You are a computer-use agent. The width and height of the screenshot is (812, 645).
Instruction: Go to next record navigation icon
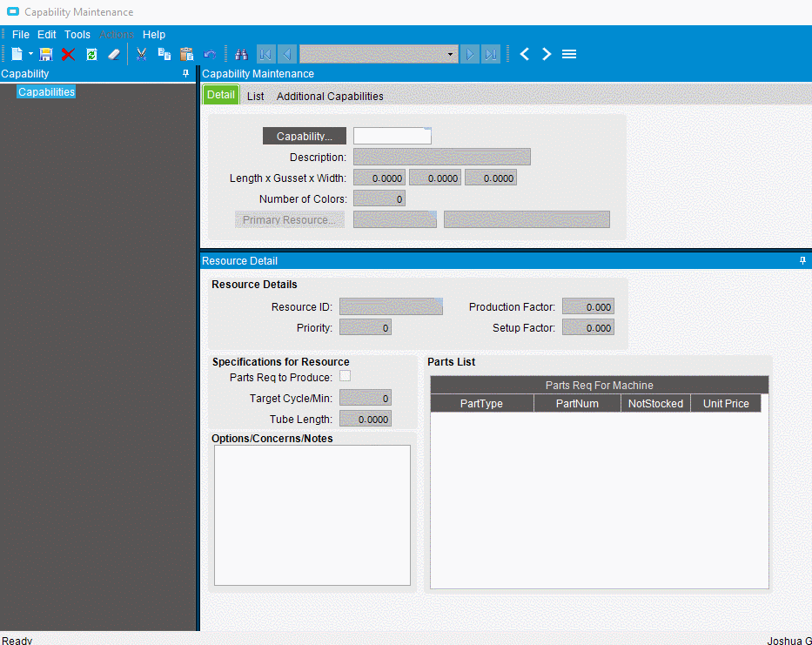tap(470, 54)
